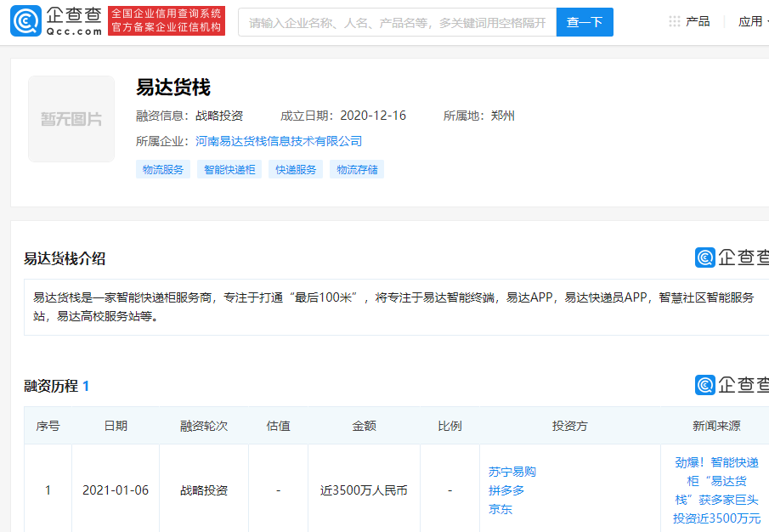Image resolution: width=769 pixels, height=532 pixels.
Task: Open the 应用 menu
Action: pos(750,21)
